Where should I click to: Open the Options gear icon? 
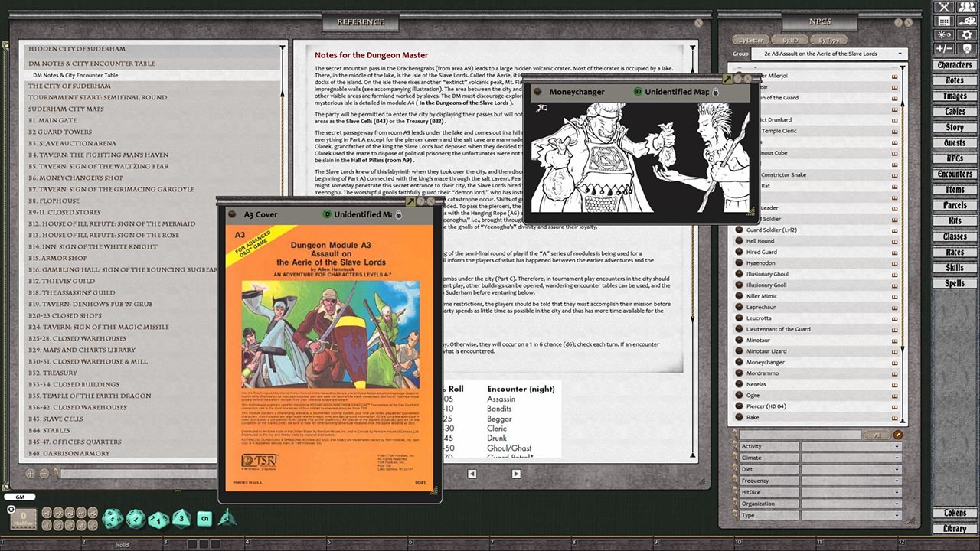click(966, 34)
